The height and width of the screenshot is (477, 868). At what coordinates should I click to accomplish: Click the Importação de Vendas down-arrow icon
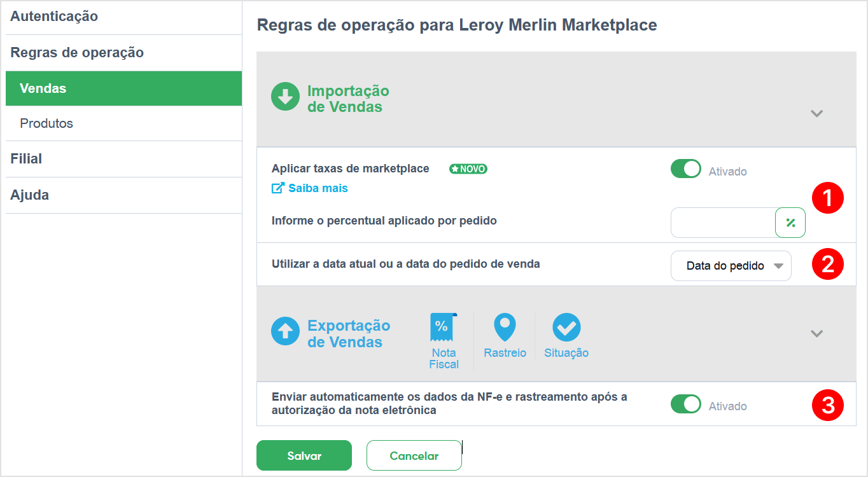tap(285, 97)
